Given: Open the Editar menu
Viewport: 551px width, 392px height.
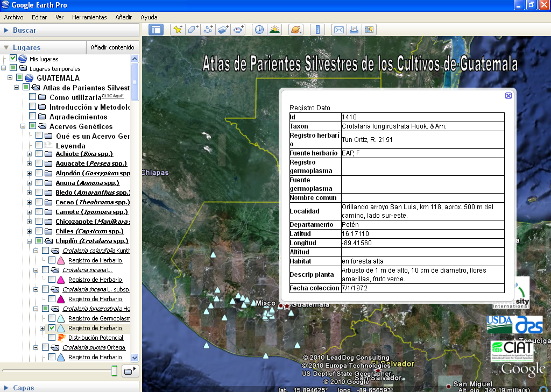Looking at the screenshot, I should tap(39, 17).
